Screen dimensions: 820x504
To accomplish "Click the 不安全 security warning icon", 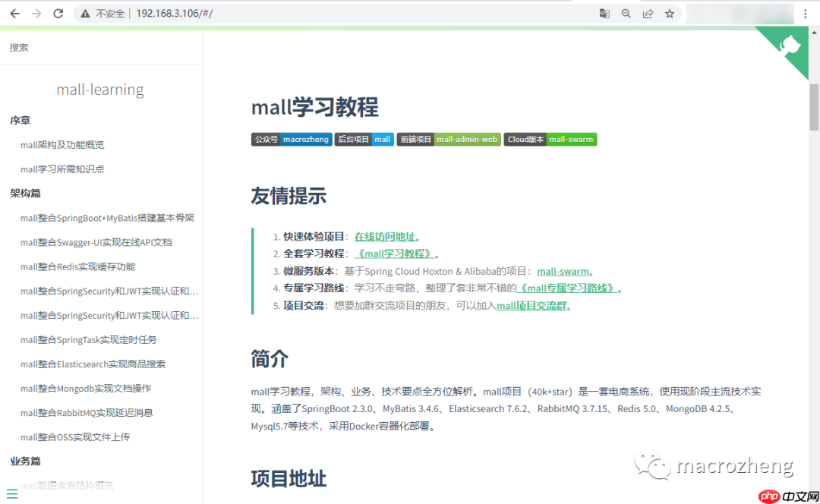I will click(x=86, y=13).
